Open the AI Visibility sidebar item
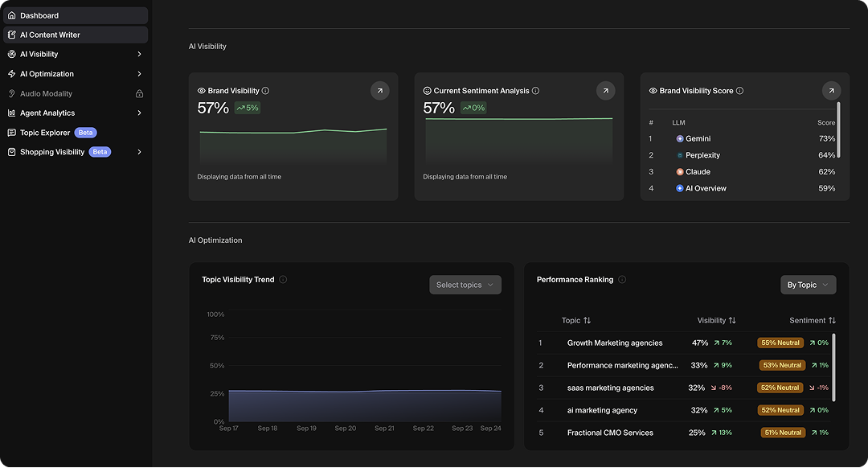Screen dimensions: 868x468 40,54
